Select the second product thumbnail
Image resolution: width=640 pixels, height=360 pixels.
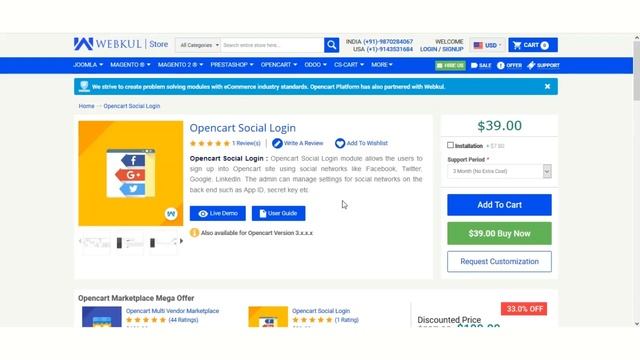(130, 243)
